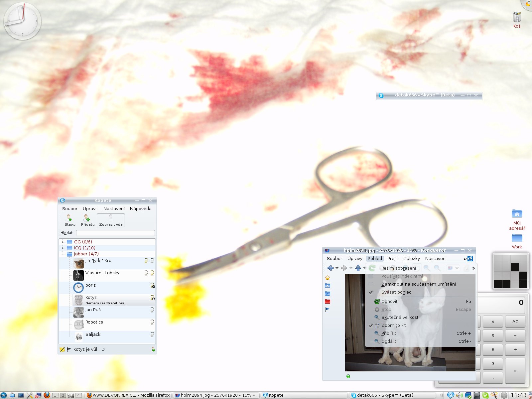The image size is (532, 399).
Task: Click the small status icon at Kopete bottom right
Action: 153,349
